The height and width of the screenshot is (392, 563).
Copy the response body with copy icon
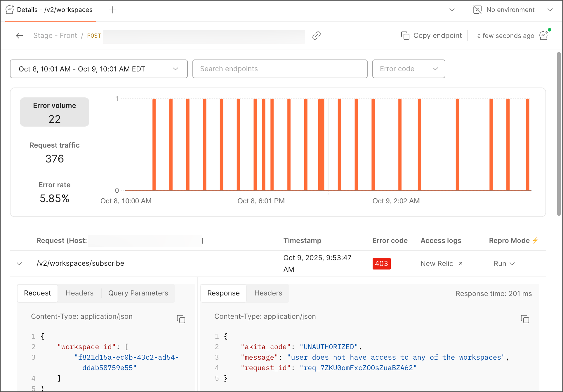tap(525, 319)
